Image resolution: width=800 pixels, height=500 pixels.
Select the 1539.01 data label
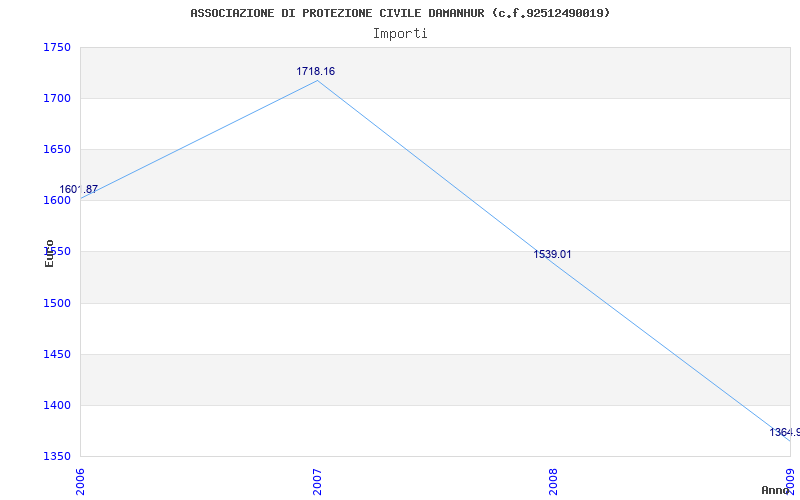553,254
